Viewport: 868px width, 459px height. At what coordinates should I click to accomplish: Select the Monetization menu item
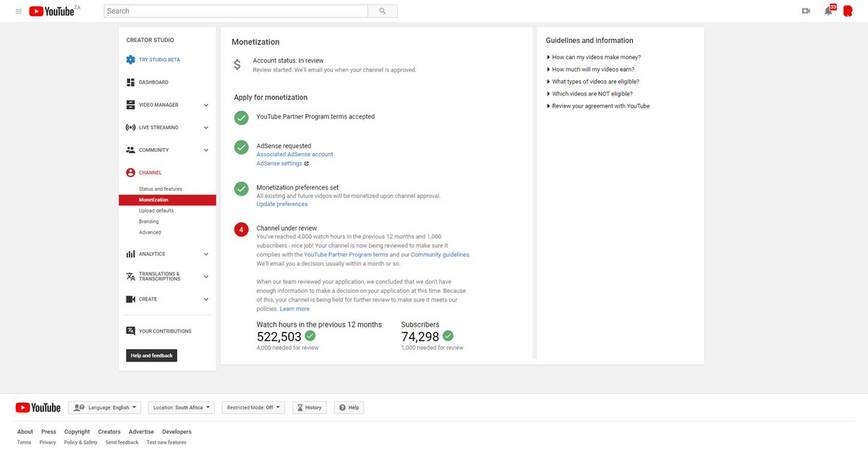point(167,200)
